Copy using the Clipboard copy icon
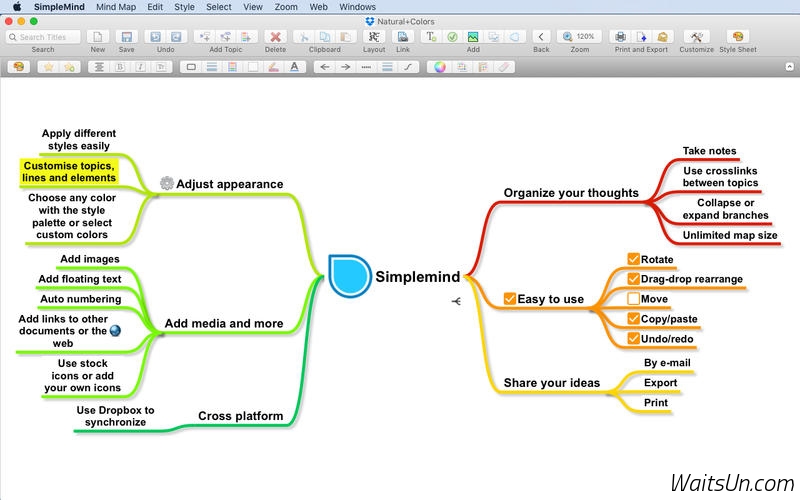This screenshot has width=800, height=500. (x=324, y=37)
